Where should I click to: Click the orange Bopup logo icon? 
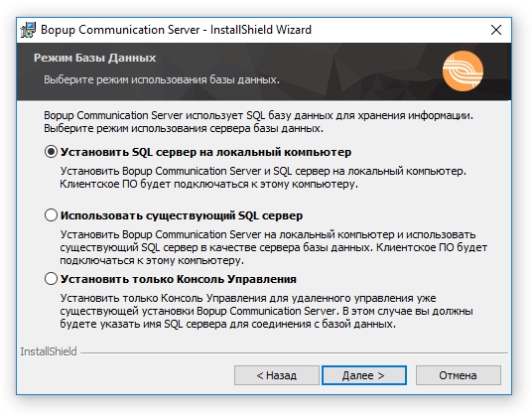463,70
